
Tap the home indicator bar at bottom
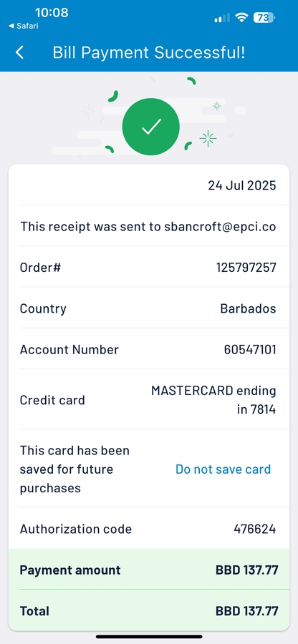coord(149,637)
